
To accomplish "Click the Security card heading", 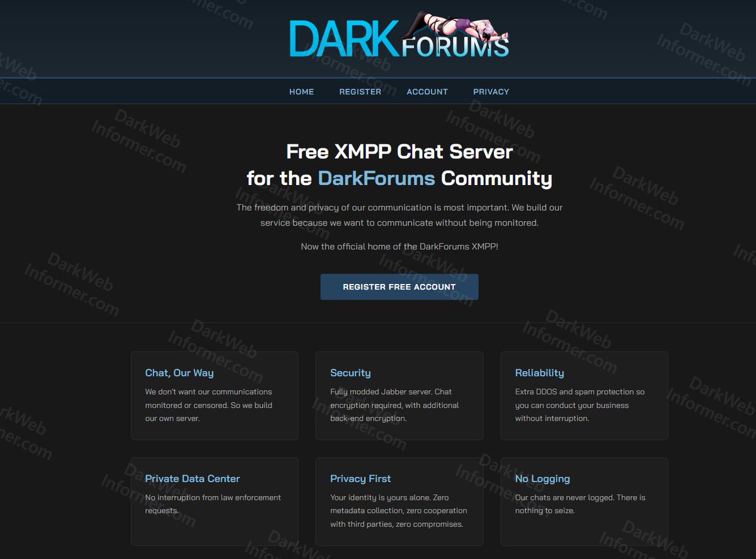I will [x=350, y=373].
